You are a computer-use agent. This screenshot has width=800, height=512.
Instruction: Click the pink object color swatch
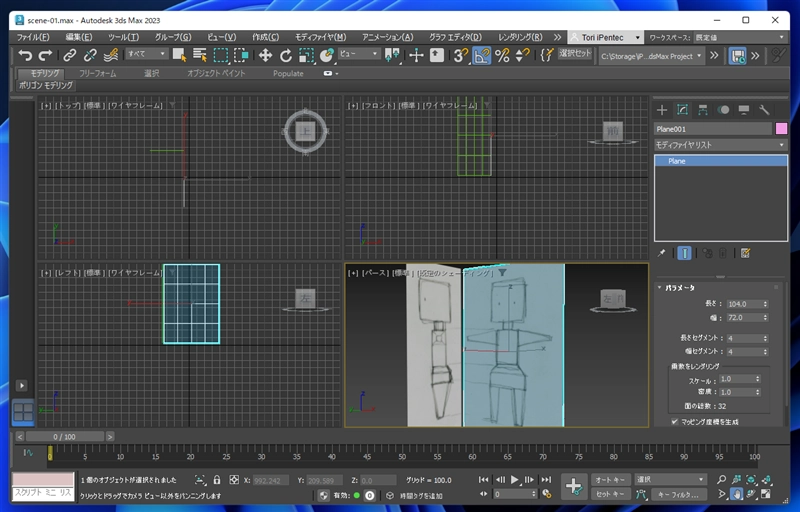[781, 129]
